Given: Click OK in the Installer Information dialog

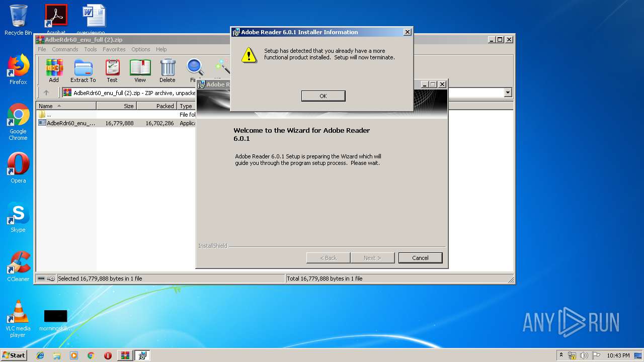Looking at the screenshot, I should pos(323,96).
